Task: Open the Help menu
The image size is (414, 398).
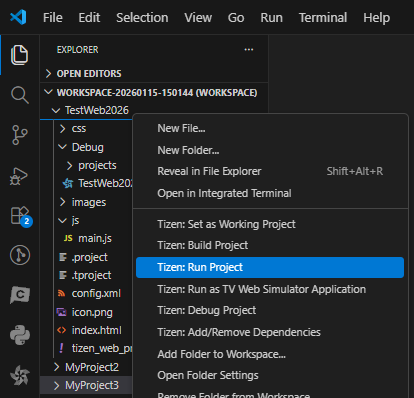Action: pos(376,18)
